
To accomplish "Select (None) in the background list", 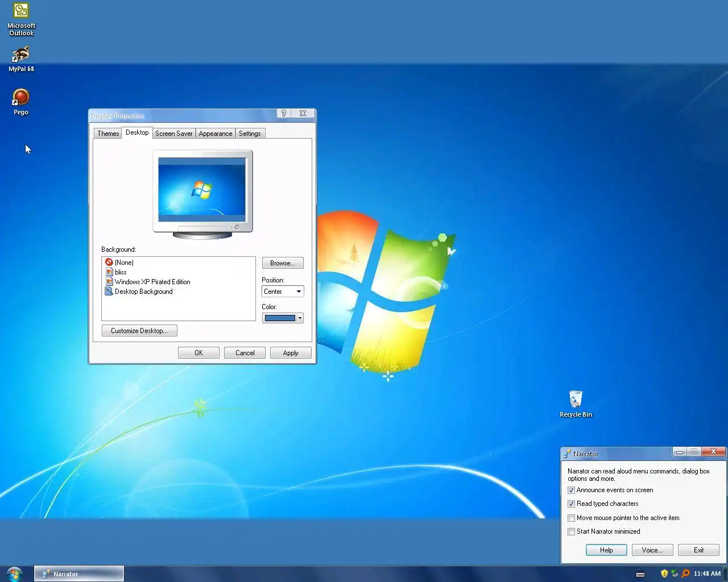I will (124, 263).
